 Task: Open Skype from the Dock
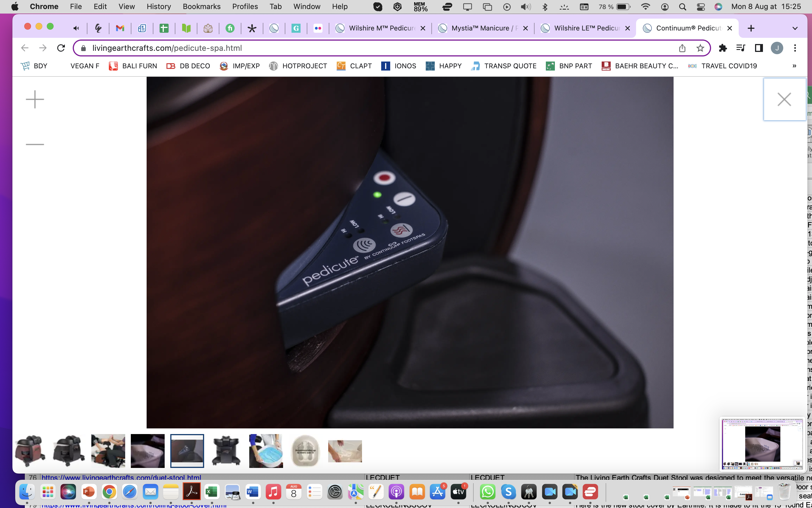(x=508, y=492)
